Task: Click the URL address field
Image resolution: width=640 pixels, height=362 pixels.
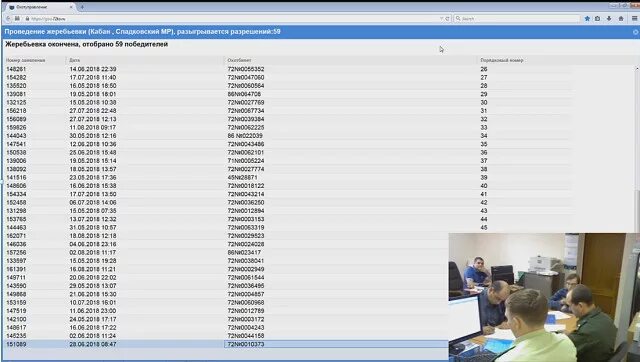Action: click(233, 19)
